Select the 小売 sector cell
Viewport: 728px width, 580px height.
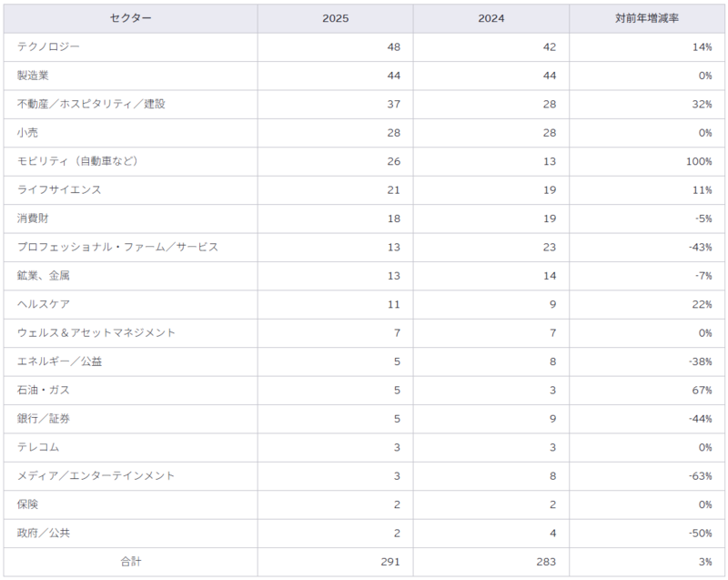pyautogui.click(x=130, y=133)
